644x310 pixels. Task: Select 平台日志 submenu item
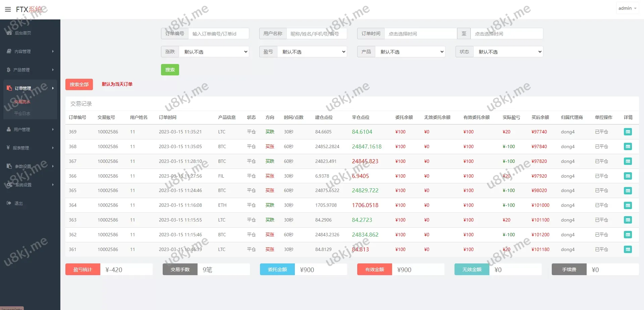22,114
